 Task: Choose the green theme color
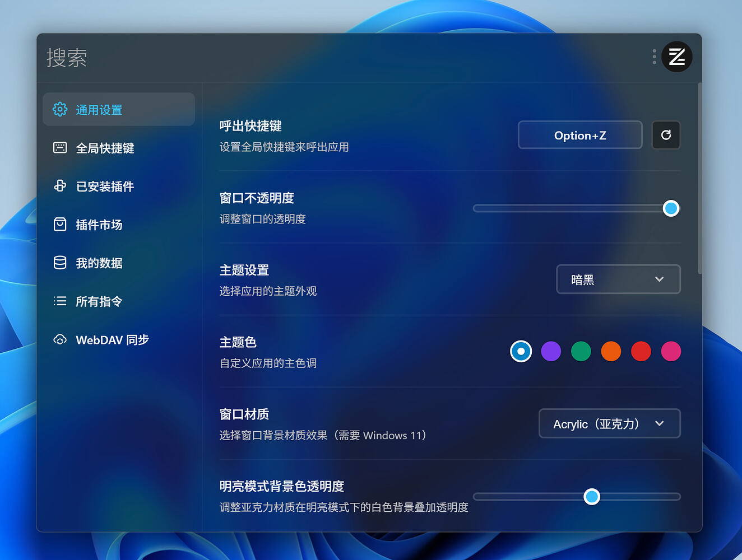(581, 351)
